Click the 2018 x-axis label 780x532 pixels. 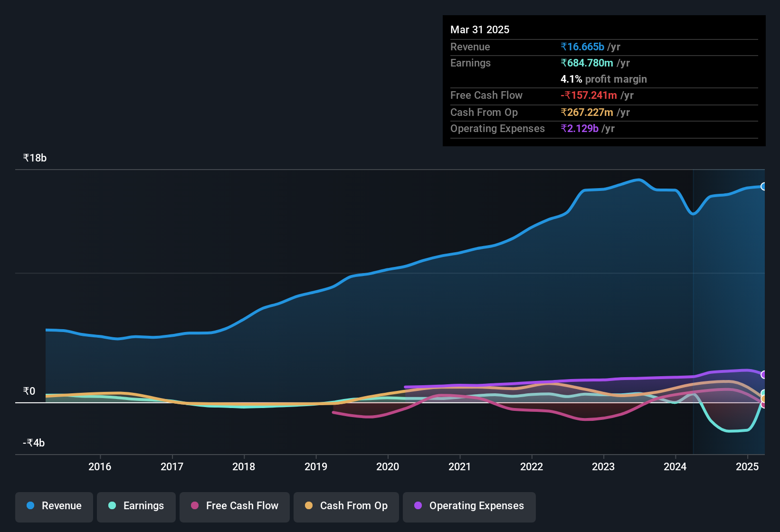coord(244,466)
